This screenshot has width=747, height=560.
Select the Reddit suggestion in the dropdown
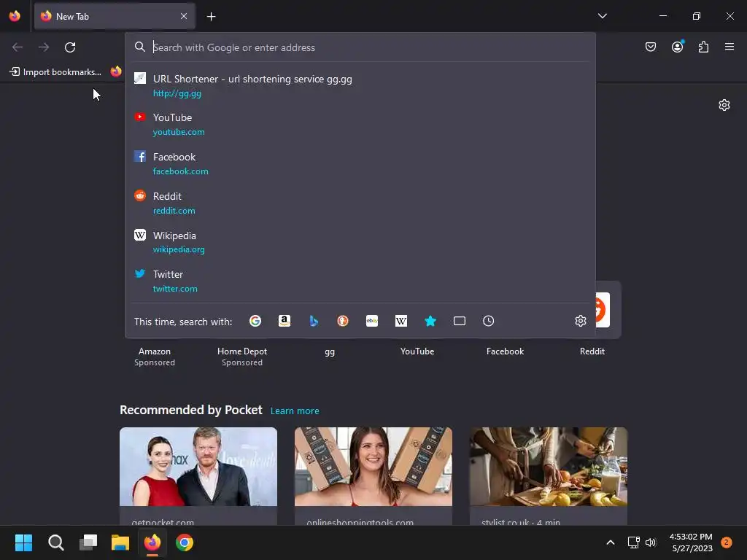point(360,203)
